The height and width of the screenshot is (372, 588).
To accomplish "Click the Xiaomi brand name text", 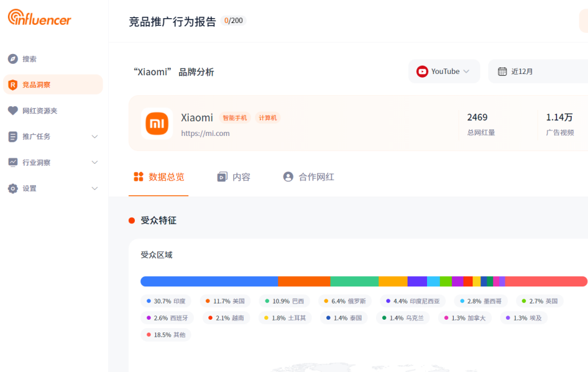I will coord(197,118).
